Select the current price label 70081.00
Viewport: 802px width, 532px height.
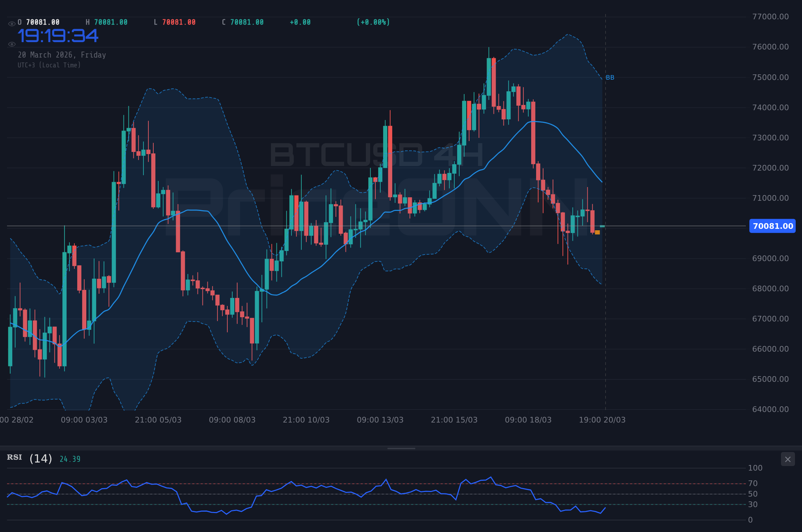pos(772,226)
